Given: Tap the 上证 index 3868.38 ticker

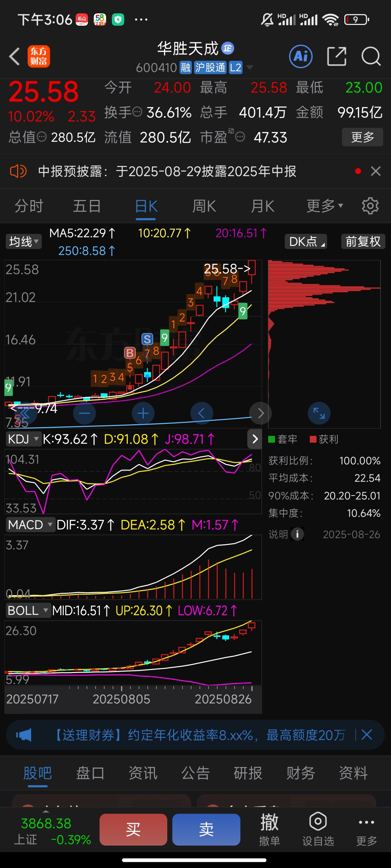Looking at the screenshot, I should pos(53,831).
